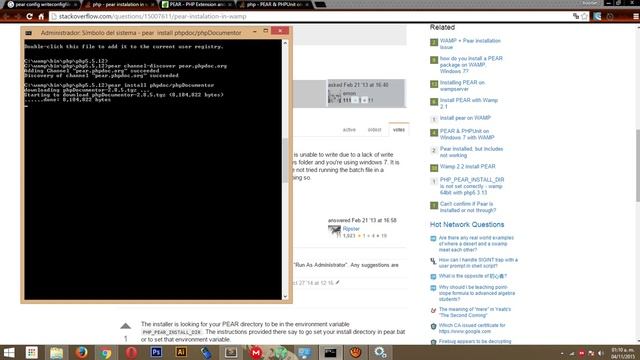Open Opera from the taskbar

[x=131, y=352]
